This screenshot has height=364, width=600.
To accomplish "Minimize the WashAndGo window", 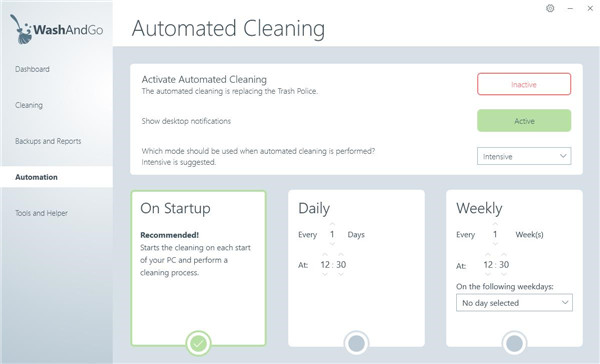I will coord(570,8).
